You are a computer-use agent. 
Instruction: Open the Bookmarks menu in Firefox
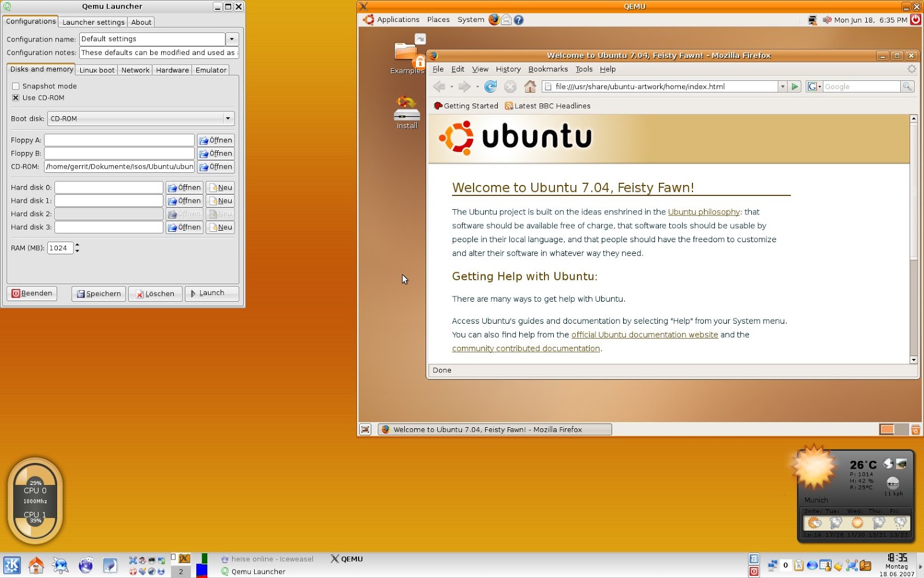pos(547,69)
